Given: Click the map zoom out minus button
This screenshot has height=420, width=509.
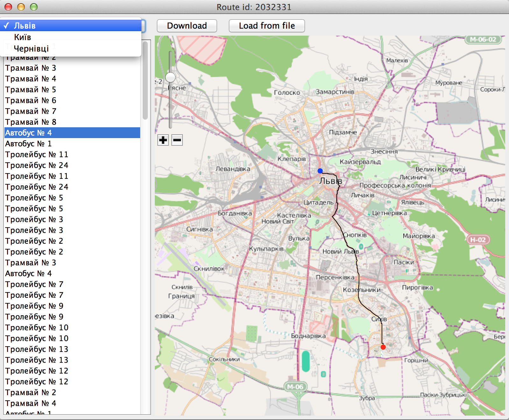Looking at the screenshot, I should (x=177, y=140).
